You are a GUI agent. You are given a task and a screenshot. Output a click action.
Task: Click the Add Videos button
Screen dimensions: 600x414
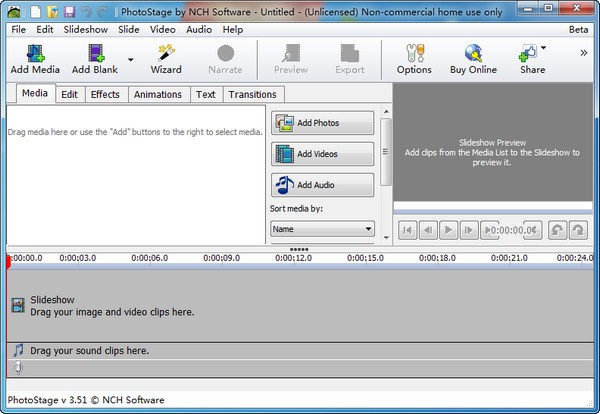[x=323, y=154]
